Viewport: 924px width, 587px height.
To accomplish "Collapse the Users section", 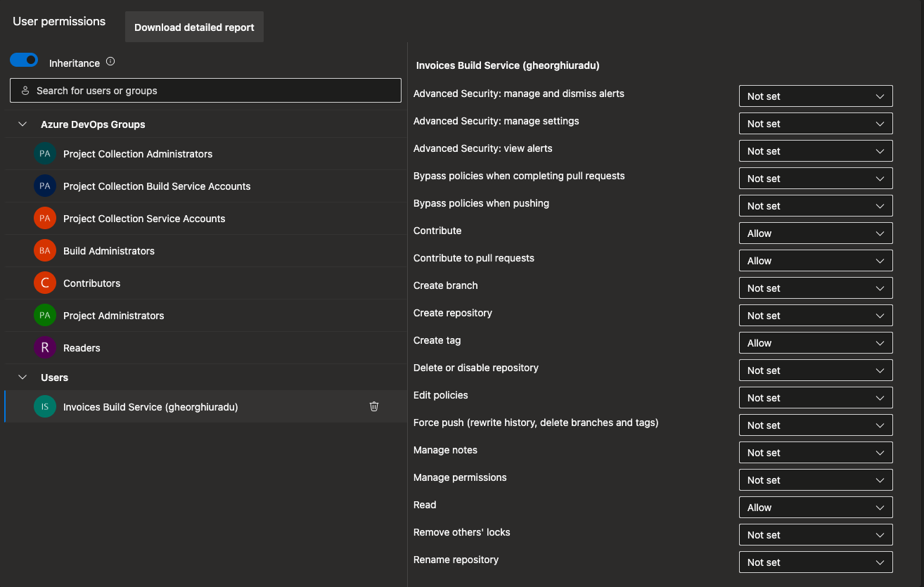I will click(22, 377).
